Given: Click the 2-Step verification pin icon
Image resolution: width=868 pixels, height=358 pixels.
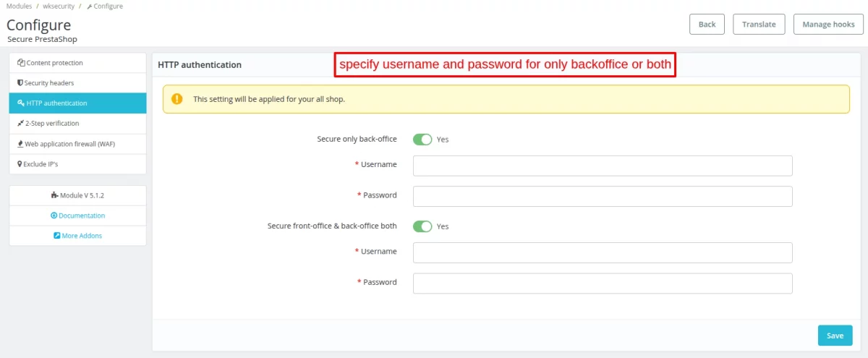Looking at the screenshot, I should tap(21, 124).
